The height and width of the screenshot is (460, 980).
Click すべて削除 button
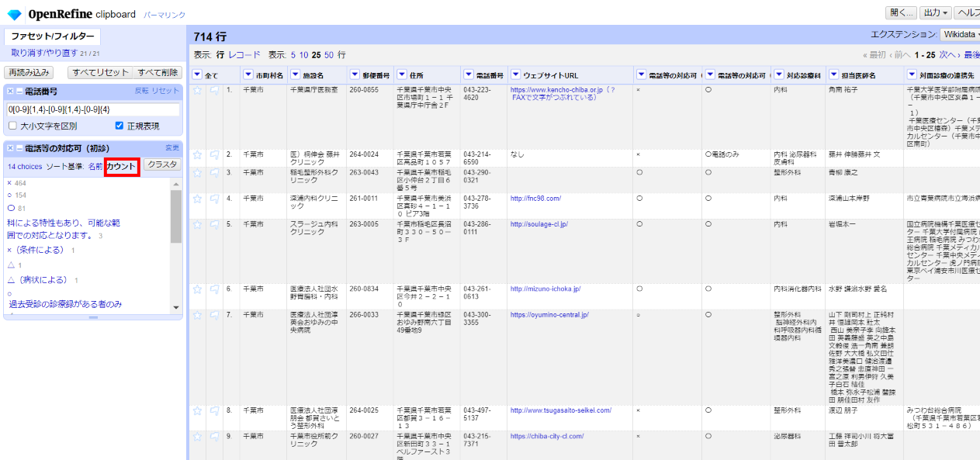(x=158, y=72)
